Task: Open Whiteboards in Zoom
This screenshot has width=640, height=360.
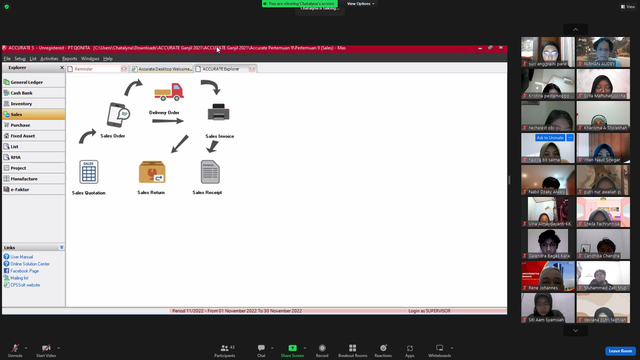Action: pos(440,350)
